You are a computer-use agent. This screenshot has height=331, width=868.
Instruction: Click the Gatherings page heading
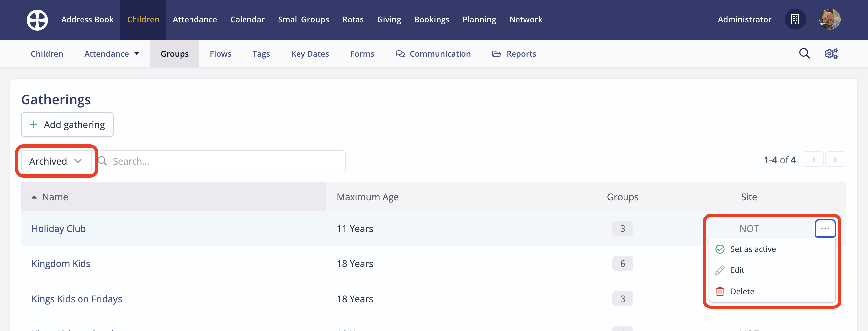(x=56, y=100)
